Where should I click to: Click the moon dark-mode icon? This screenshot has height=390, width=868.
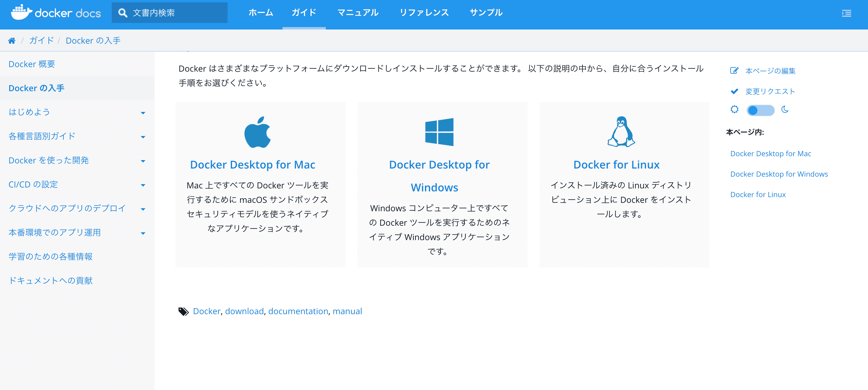[x=785, y=109]
